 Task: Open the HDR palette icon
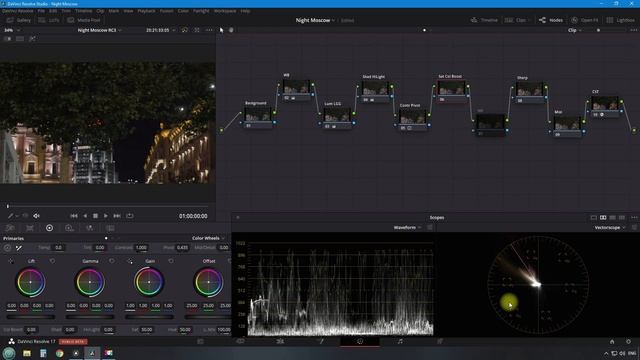tap(69, 228)
